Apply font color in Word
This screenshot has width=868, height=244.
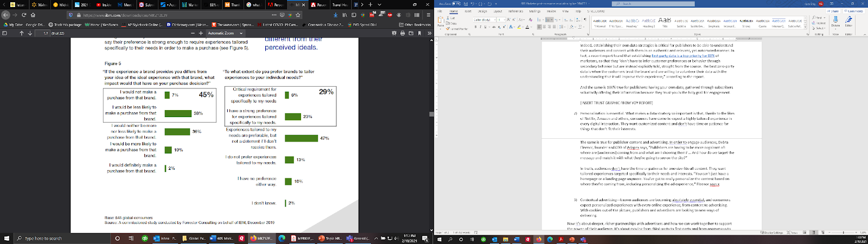tap(527, 27)
